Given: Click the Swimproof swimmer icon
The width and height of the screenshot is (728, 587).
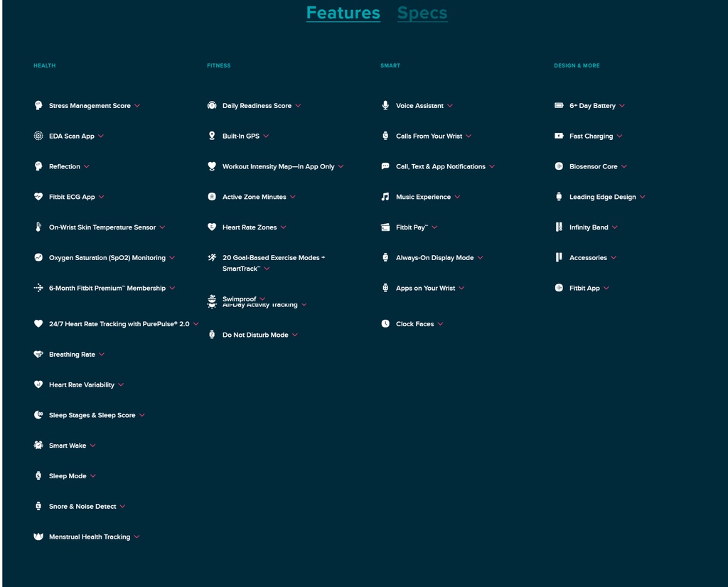Looking at the screenshot, I should click(212, 299).
